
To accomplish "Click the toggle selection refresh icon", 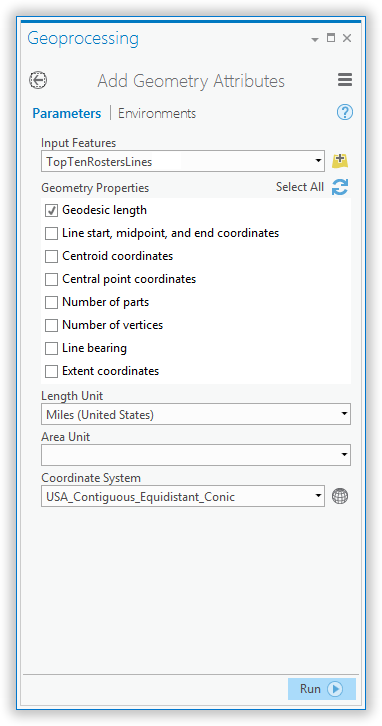I will pyautogui.click(x=340, y=188).
